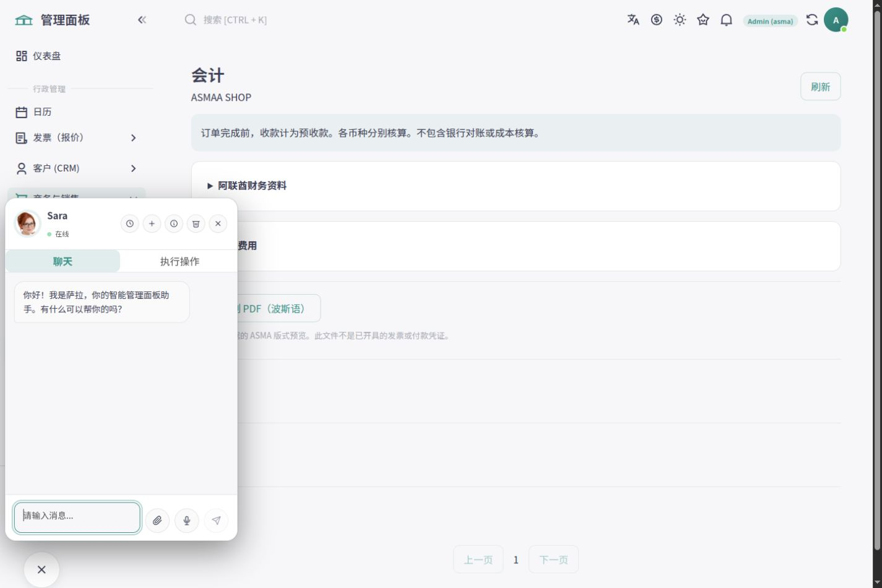Open favorites star icon

click(703, 20)
